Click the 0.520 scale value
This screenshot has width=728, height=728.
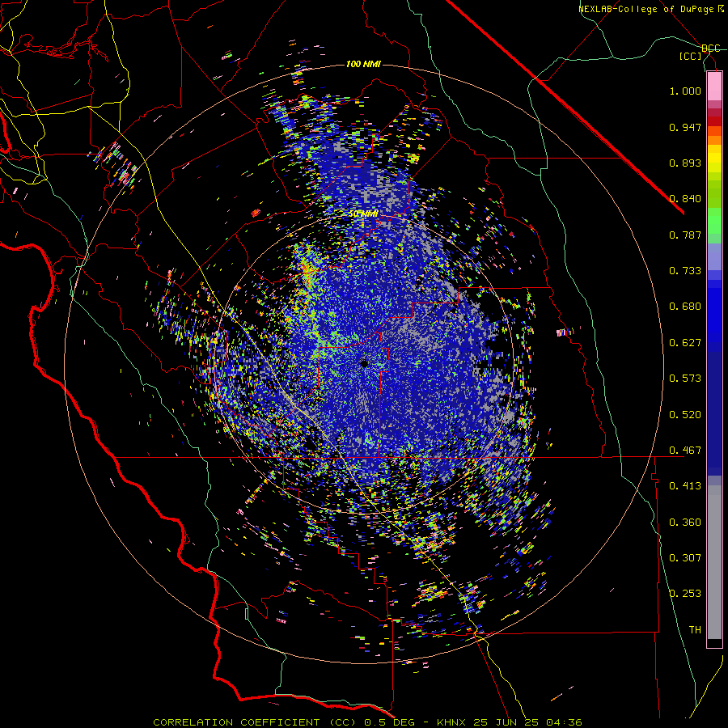coord(685,415)
